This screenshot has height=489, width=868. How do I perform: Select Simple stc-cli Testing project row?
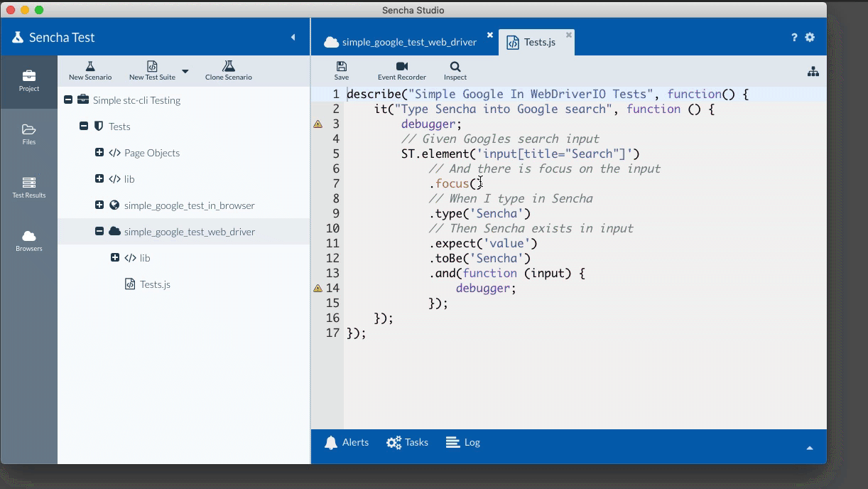[184, 100]
